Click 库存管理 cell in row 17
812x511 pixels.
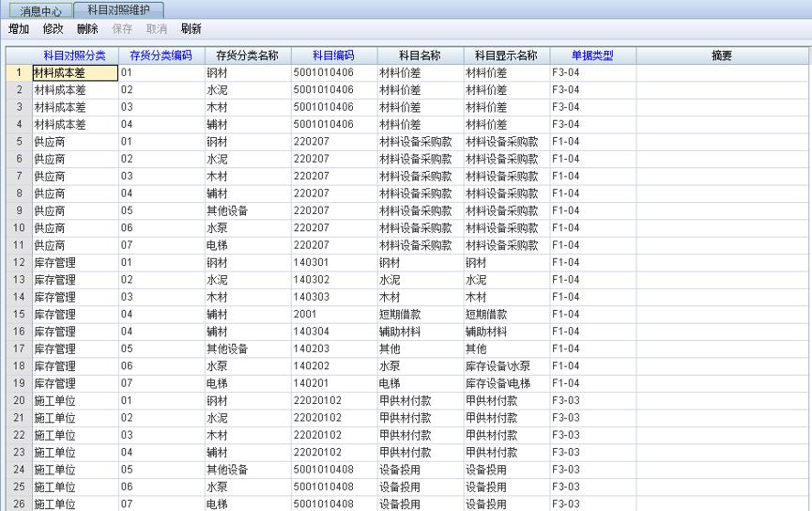click(75, 348)
